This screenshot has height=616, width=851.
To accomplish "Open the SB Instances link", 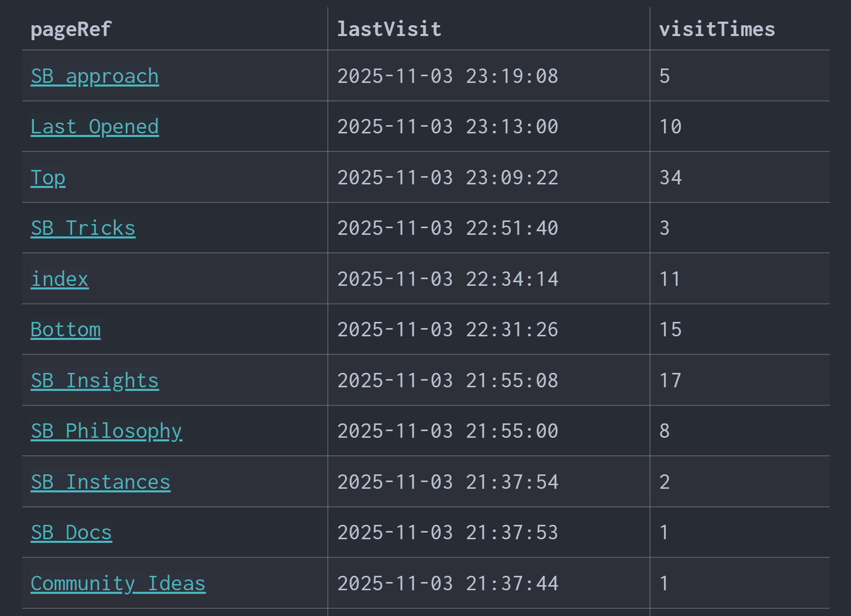I will click(x=101, y=482).
